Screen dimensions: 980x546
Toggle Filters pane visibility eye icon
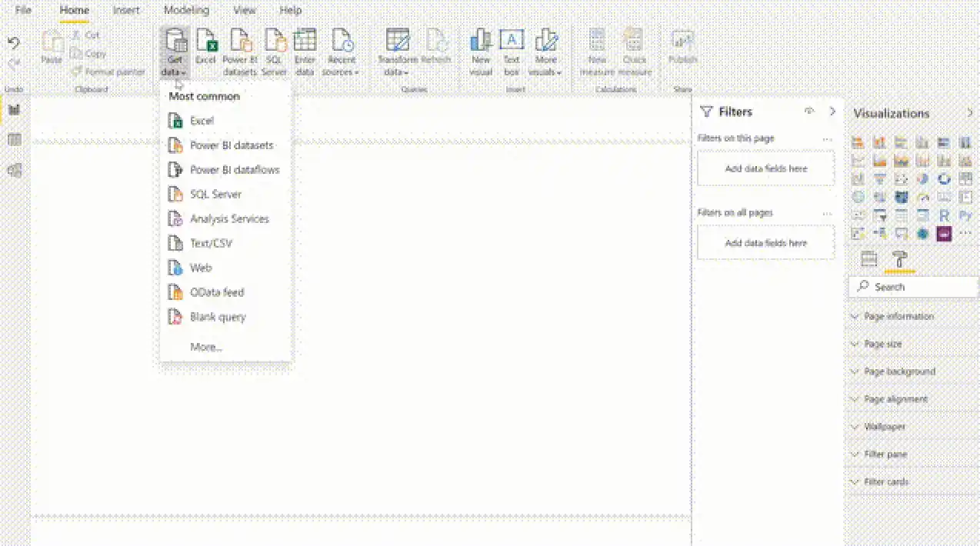coord(809,112)
